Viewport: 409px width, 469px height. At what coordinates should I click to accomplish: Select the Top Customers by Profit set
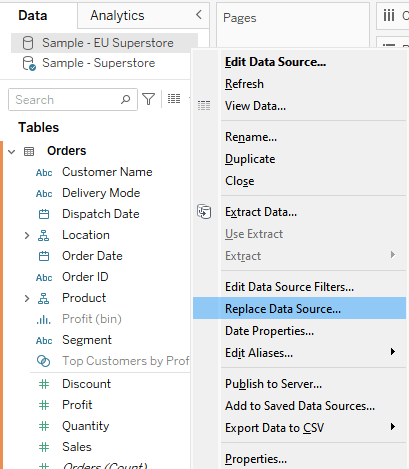[126, 361]
